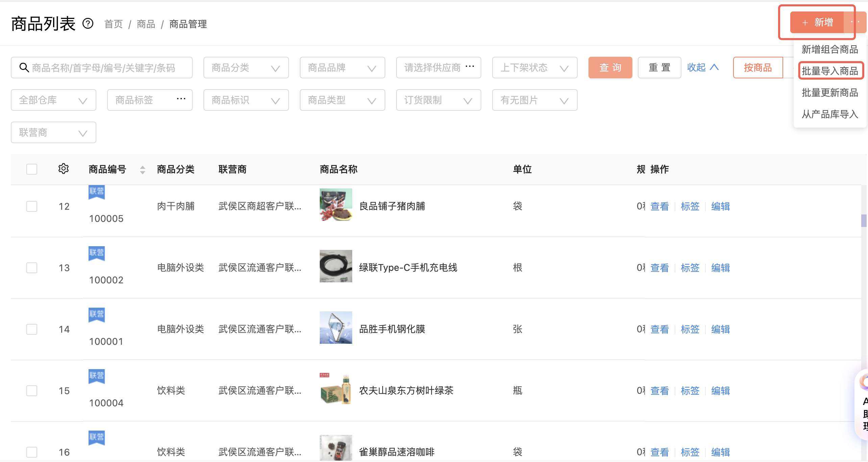This screenshot has height=462, width=868.
Task: Choose 批量导入商品 from the menu
Action: tap(830, 71)
